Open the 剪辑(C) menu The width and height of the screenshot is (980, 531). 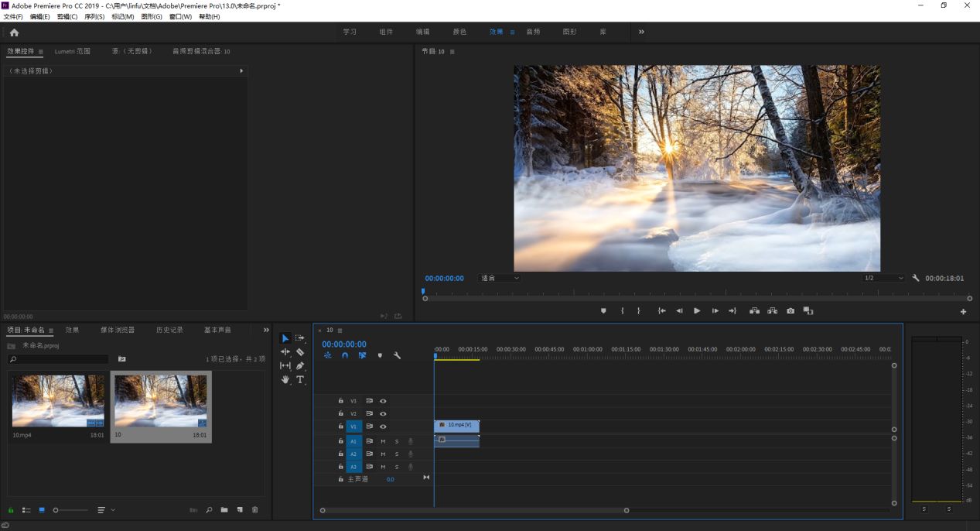pyautogui.click(x=67, y=16)
